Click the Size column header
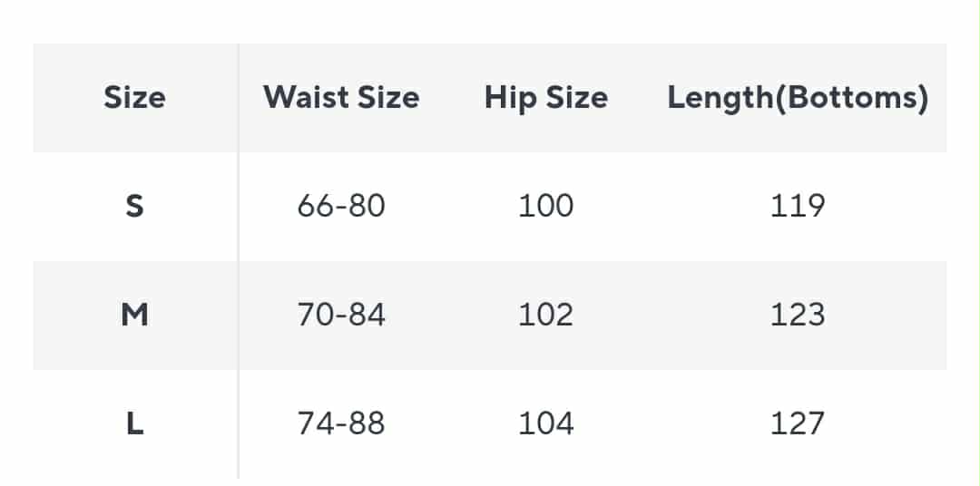 click(x=134, y=97)
